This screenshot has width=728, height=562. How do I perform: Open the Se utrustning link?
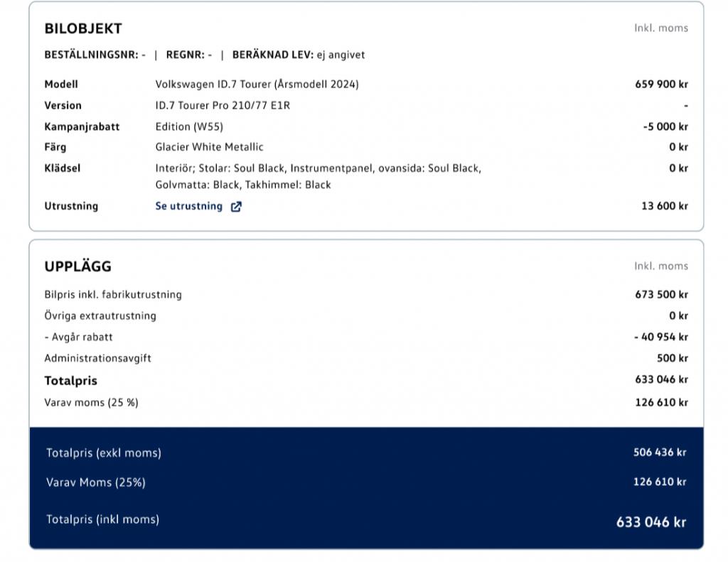[189, 206]
